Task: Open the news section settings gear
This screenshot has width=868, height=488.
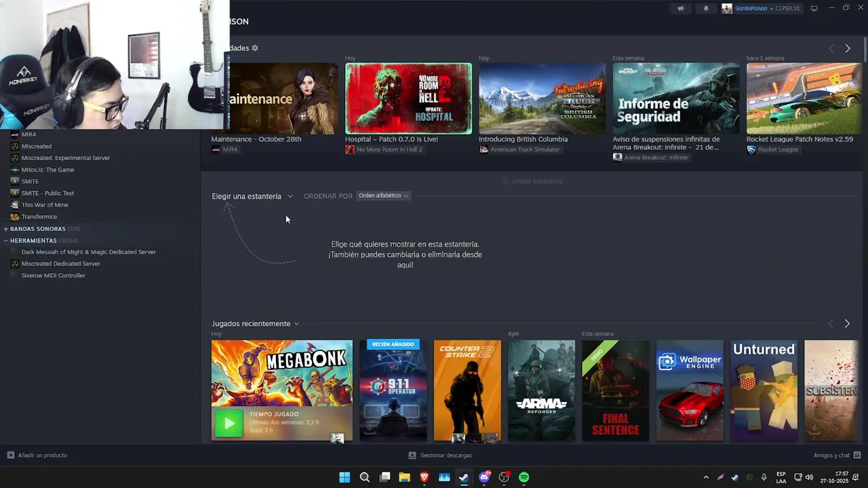Action: (255, 48)
